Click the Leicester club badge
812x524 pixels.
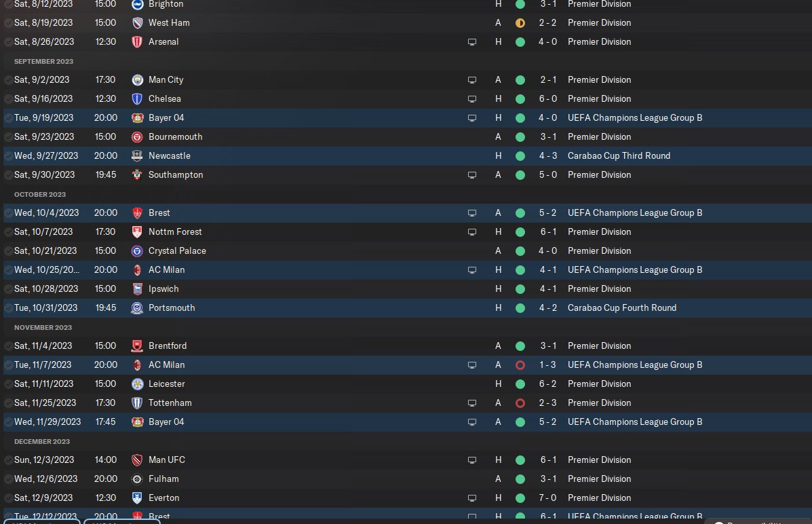[x=137, y=383]
